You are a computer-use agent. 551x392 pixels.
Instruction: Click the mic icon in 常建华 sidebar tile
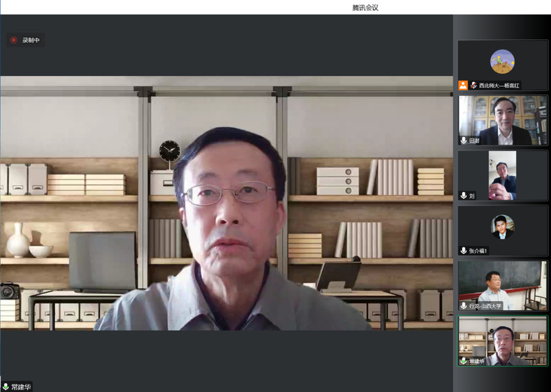pos(463,361)
